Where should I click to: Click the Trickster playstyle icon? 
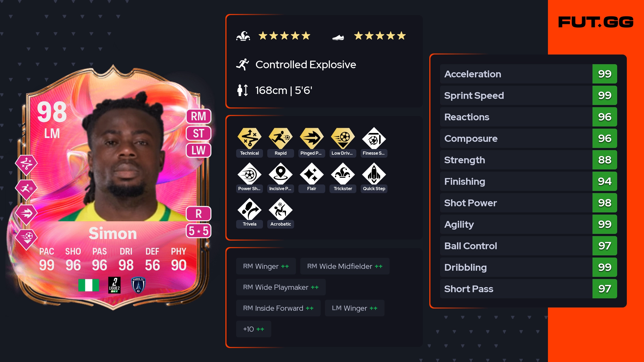(343, 174)
